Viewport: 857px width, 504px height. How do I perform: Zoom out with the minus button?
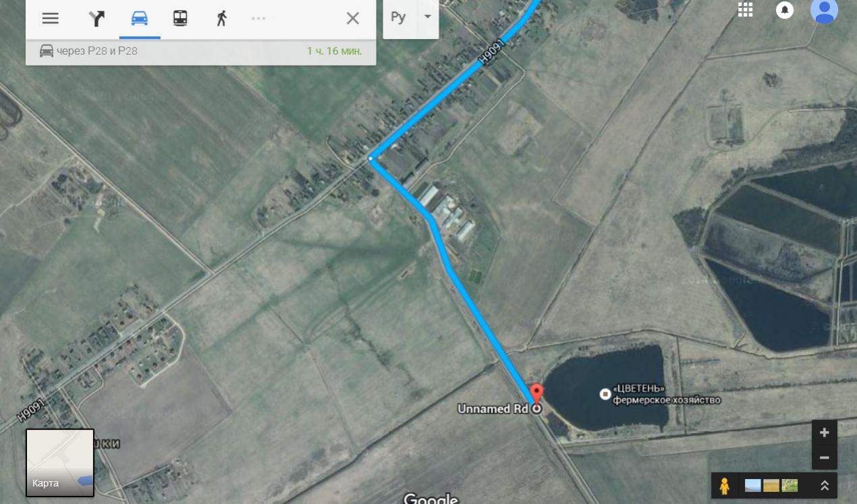pos(825,457)
